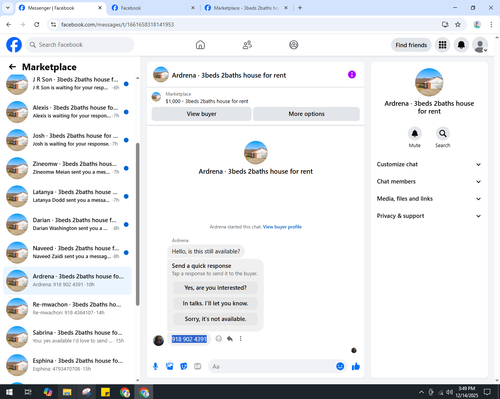
Task: Open the Sabrina conversation
Action: [68, 337]
